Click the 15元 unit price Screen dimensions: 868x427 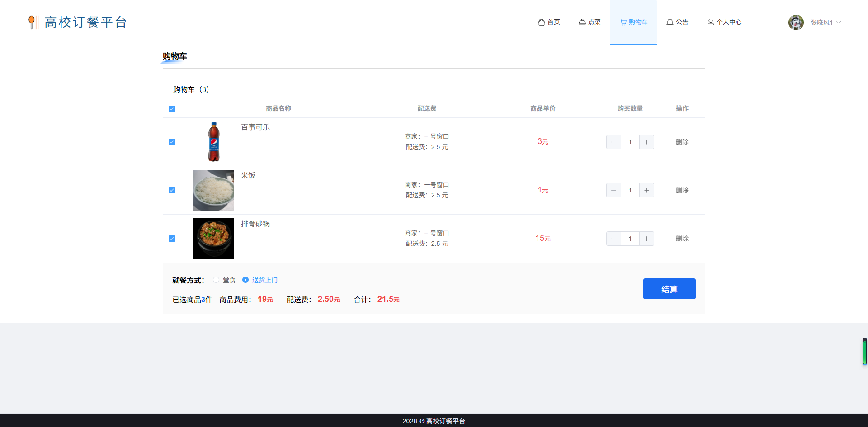[543, 239]
